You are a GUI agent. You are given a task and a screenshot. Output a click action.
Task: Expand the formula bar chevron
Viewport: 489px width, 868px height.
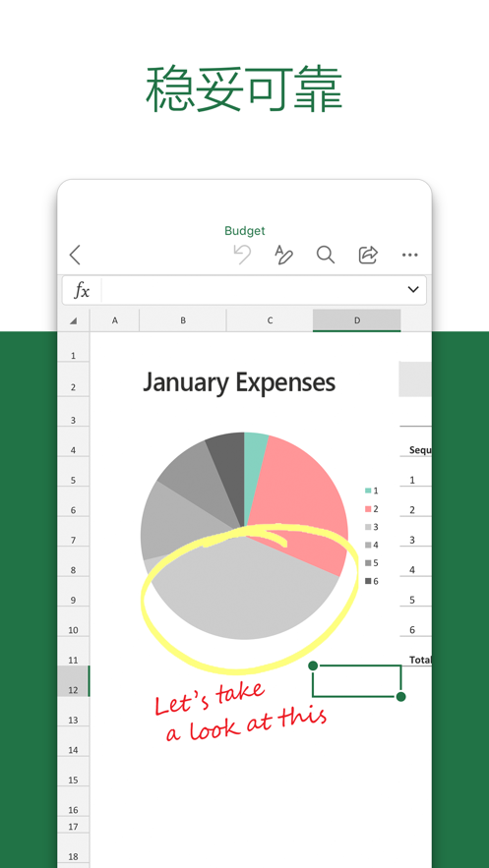[413, 290]
